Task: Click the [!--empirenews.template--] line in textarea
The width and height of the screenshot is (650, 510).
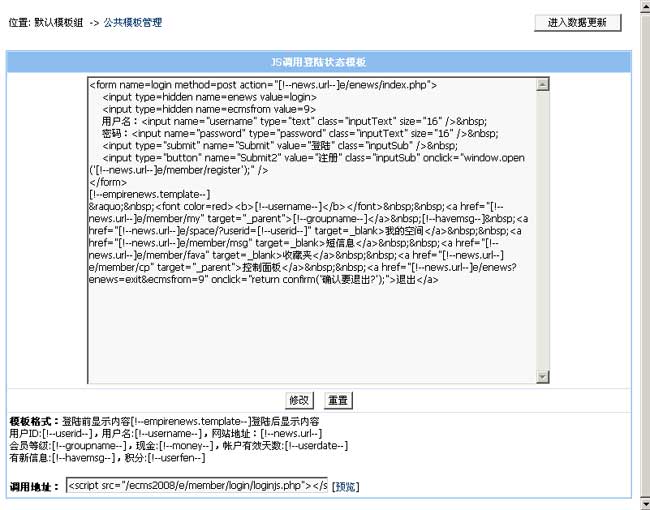Action: click(x=150, y=194)
